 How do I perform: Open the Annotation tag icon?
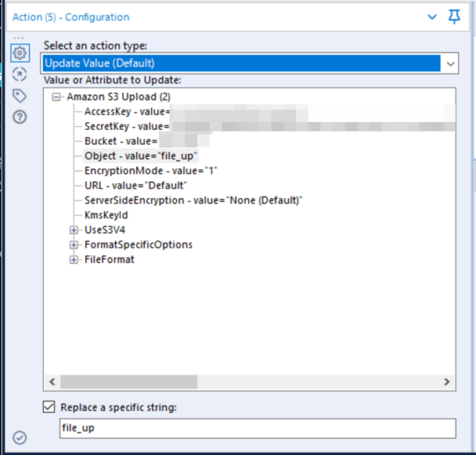coord(19,95)
